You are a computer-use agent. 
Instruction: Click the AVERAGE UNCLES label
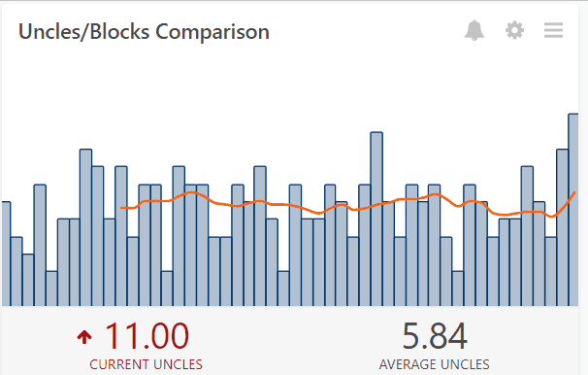pos(435,364)
